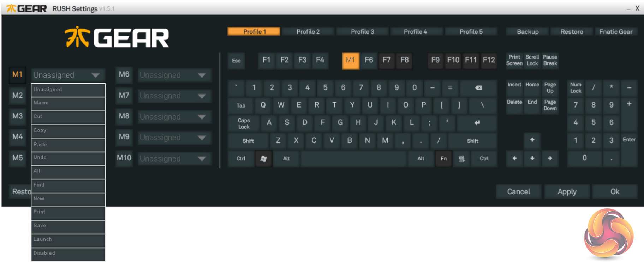Select the M4 macro key button
644x262 pixels.
(x=17, y=137)
